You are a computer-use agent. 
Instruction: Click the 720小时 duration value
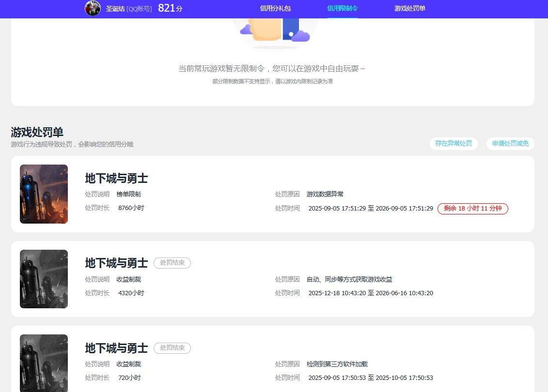tap(129, 377)
